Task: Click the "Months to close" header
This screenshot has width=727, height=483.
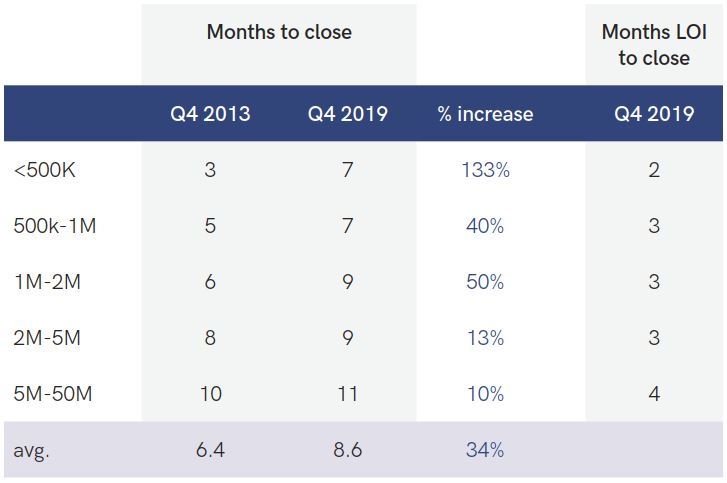Action: (279, 32)
